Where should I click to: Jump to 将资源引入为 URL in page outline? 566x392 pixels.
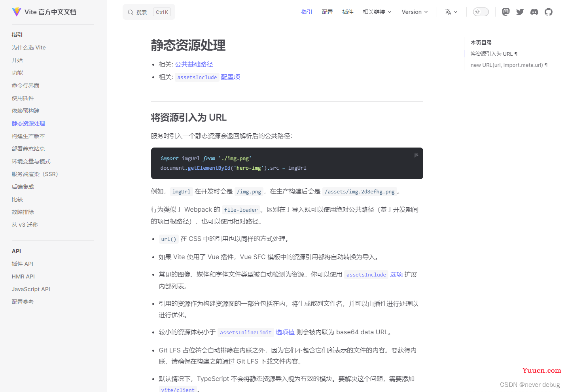[x=494, y=54]
